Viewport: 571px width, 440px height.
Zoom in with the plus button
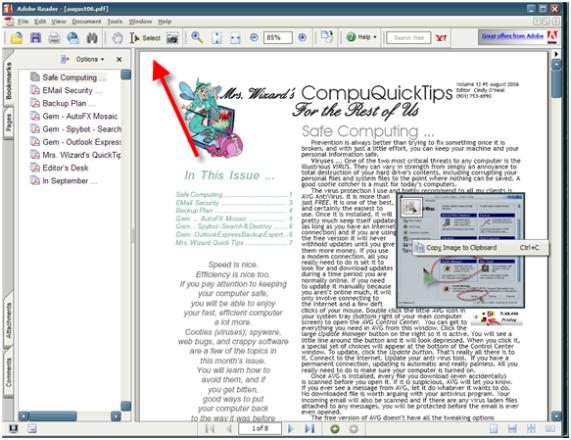pyautogui.click(x=302, y=37)
